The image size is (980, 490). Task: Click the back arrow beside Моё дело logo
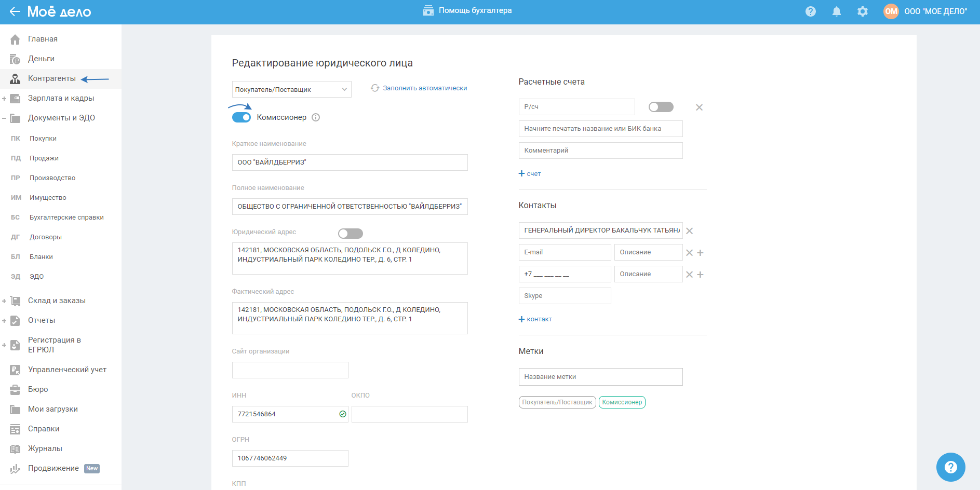[x=15, y=11]
